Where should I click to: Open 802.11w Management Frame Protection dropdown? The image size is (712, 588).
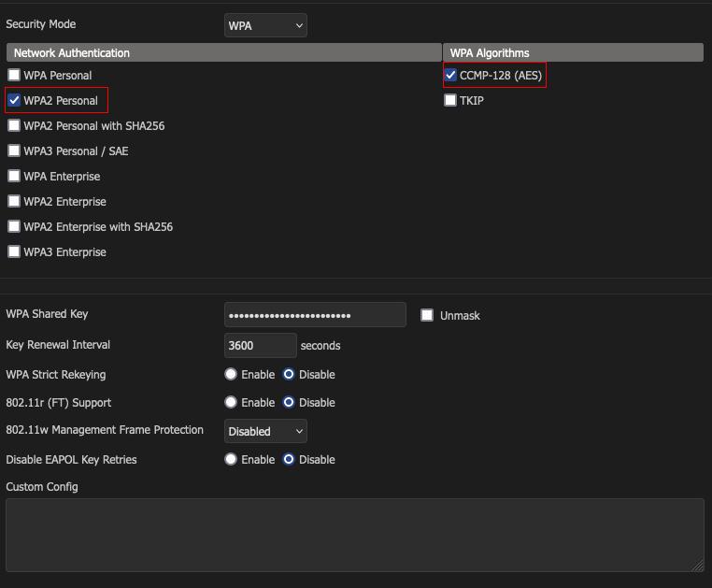pos(265,431)
